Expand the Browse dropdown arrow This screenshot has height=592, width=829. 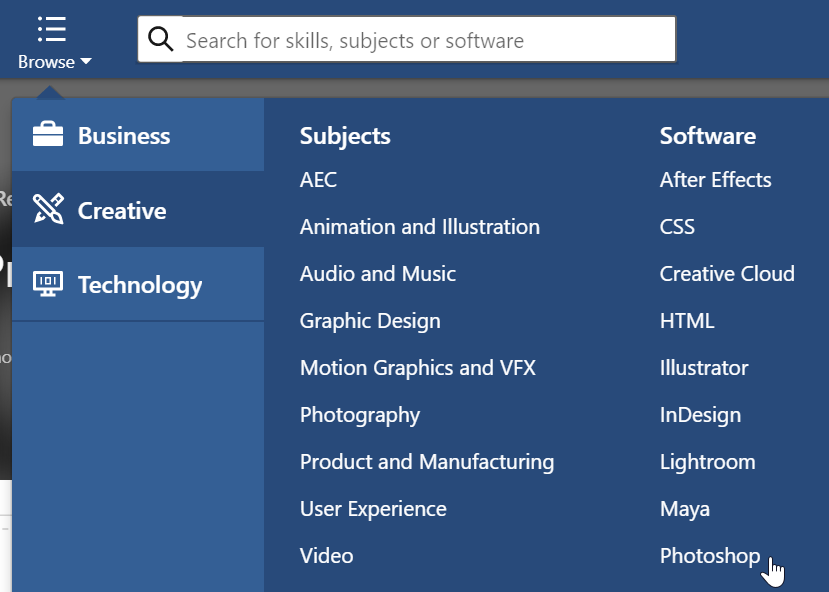click(86, 62)
